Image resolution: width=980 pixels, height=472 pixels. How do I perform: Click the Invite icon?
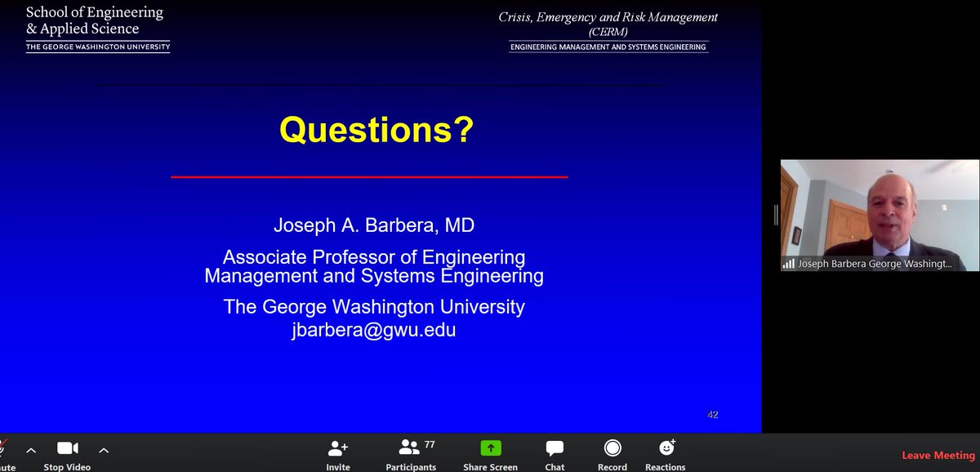(x=337, y=448)
